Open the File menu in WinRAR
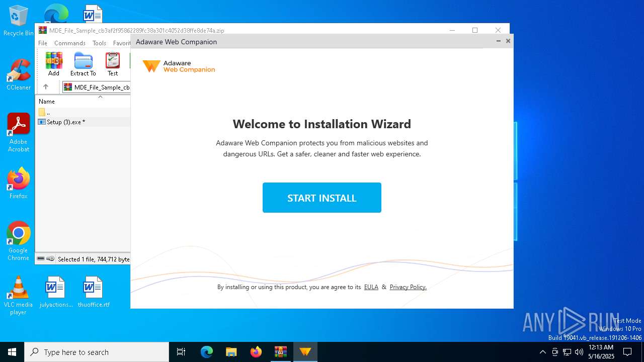The height and width of the screenshot is (362, 644). pyautogui.click(x=43, y=43)
